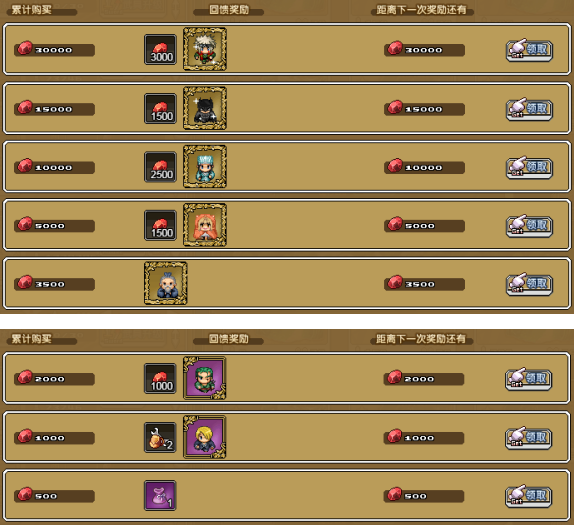Select the white-haired ninja character portrait
574x525 pixels.
click(205, 49)
